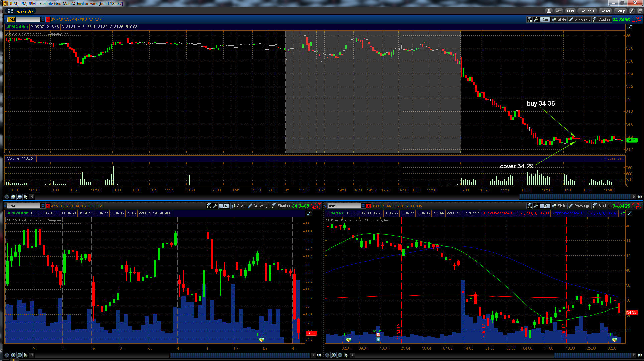Open Drawings menu on bottom-left chart
Image resolution: width=644 pixels, height=361 pixels.
tap(259, 206)
